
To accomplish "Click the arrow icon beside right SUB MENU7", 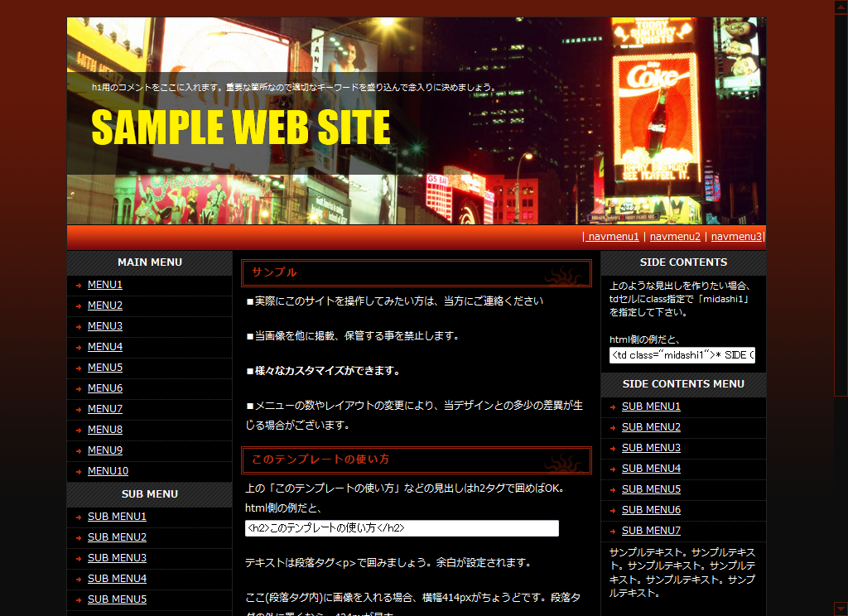I will tap(613, 531).
